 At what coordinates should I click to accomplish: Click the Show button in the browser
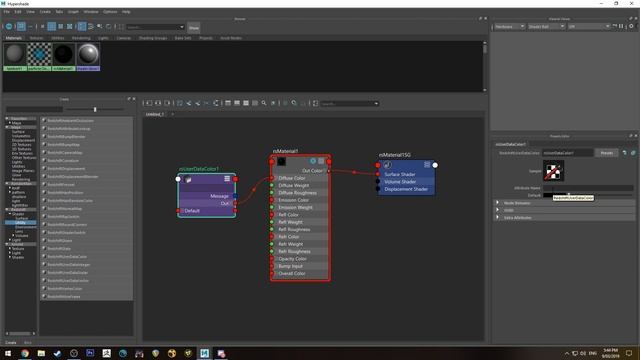194,27
